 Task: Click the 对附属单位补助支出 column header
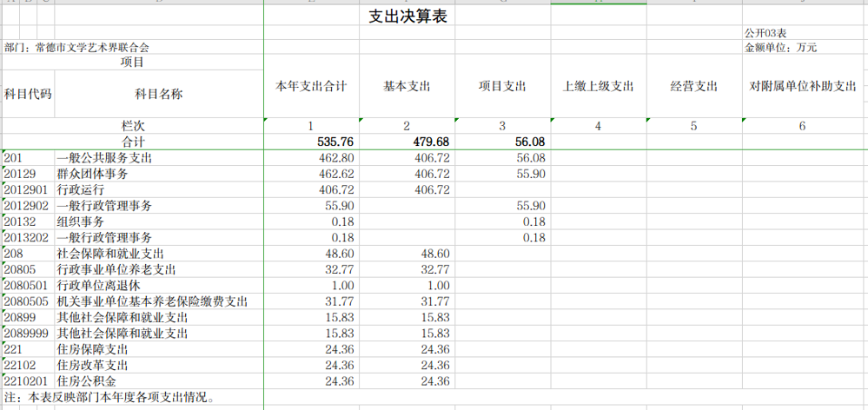(x=803, y=86)
